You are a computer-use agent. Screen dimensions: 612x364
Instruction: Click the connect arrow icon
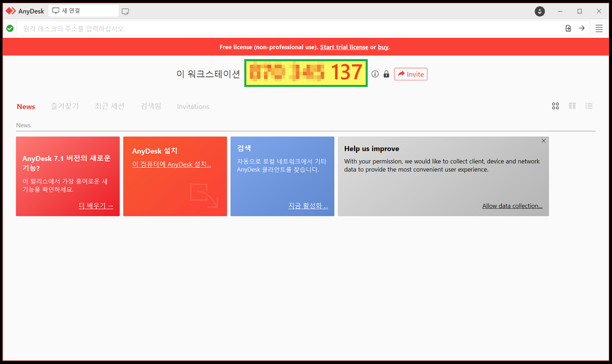582,28
